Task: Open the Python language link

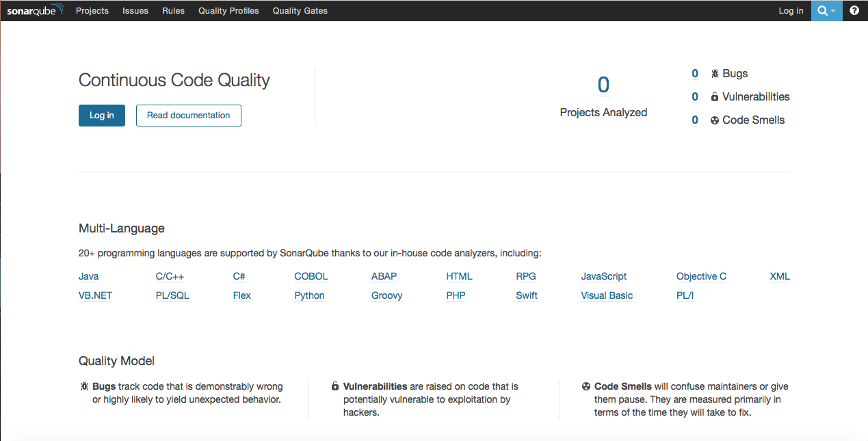Action: pos(310,296)
